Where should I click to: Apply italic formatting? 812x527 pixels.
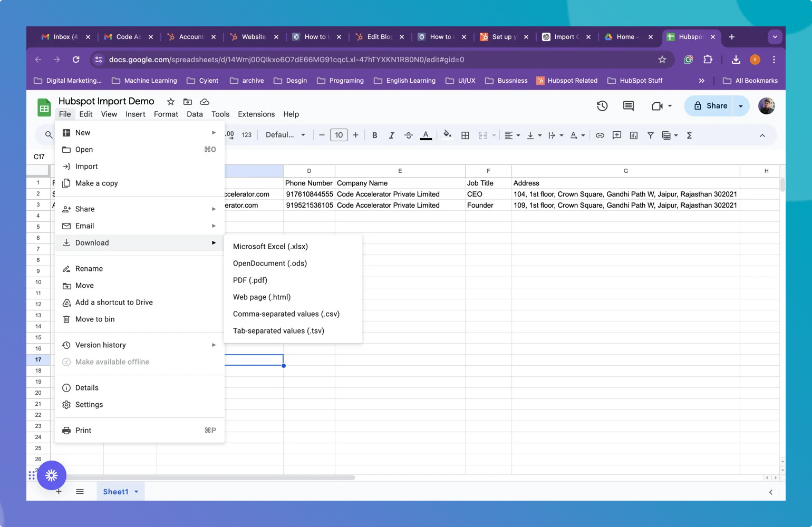coord(392,135)
